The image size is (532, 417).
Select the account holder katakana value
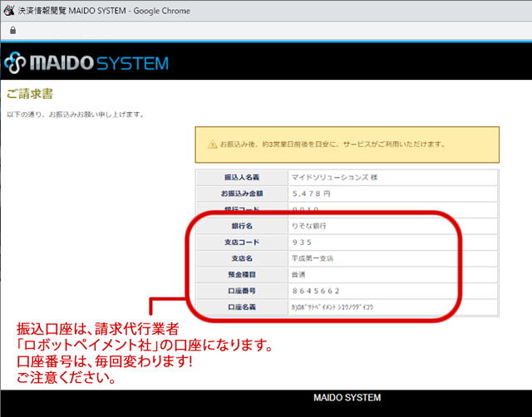[x=332, y=307]
